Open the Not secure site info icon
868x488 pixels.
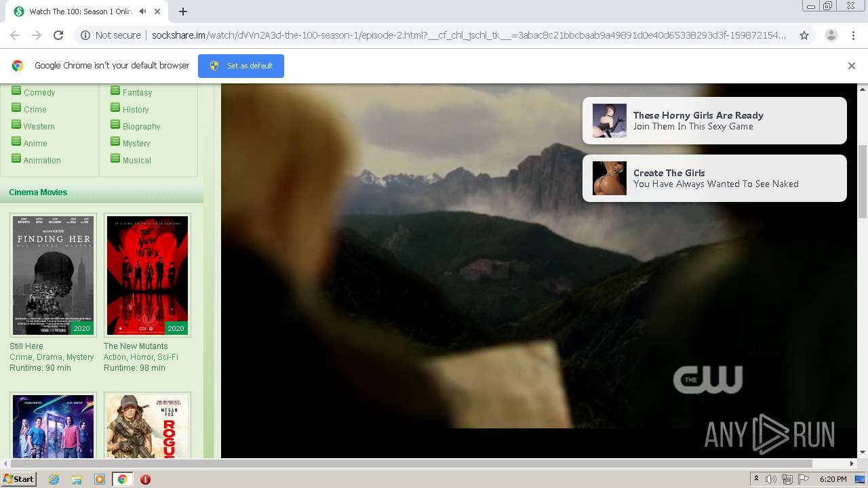[85, 35]
